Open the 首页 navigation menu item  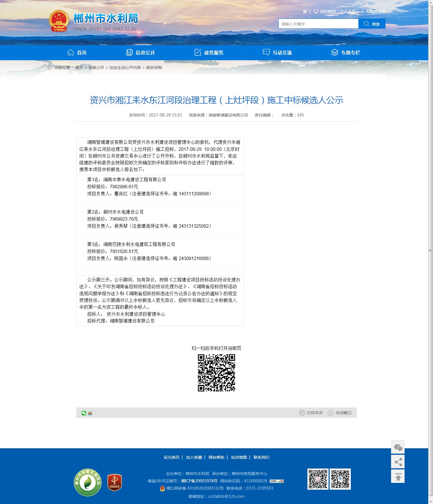(77, 53)
